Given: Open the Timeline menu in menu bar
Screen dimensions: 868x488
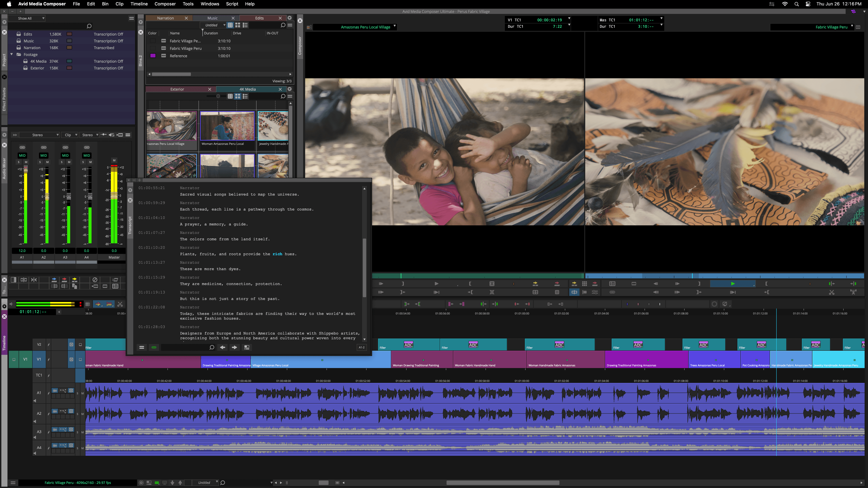Looking at the screenshot, I should click(139, 4).
